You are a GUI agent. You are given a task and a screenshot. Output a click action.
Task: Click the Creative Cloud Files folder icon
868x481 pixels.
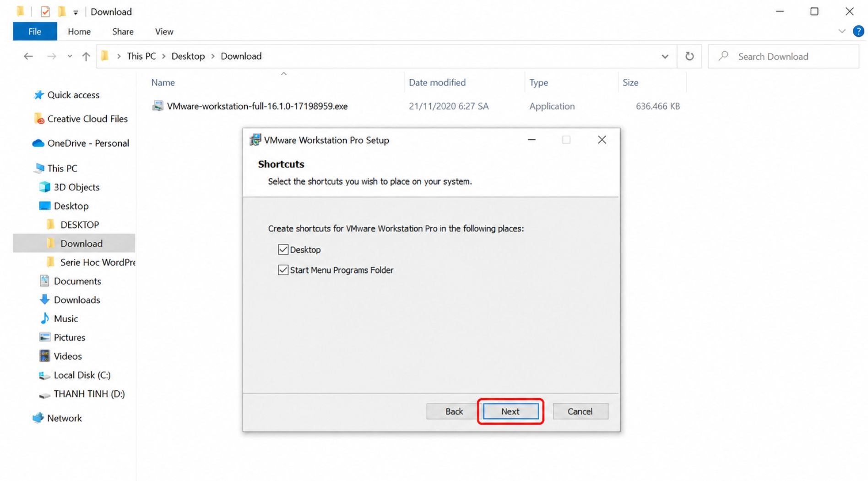[x=39, y=119]
